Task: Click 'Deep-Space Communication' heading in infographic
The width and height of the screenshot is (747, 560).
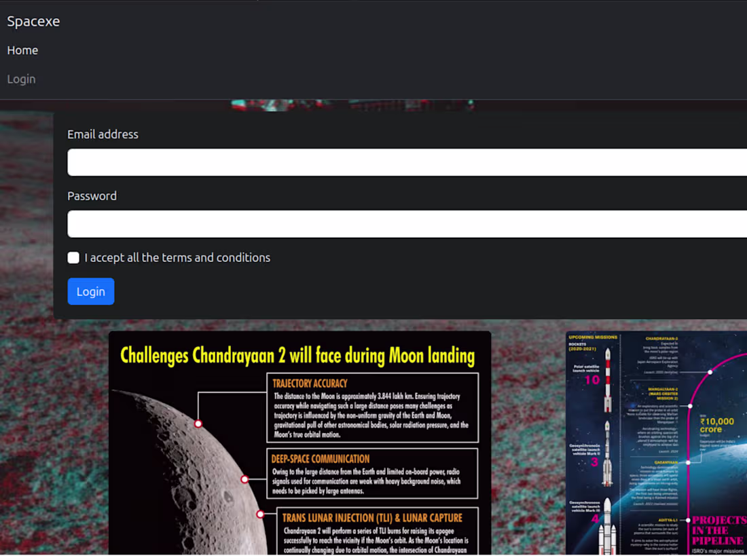Action: coord(320,459)
